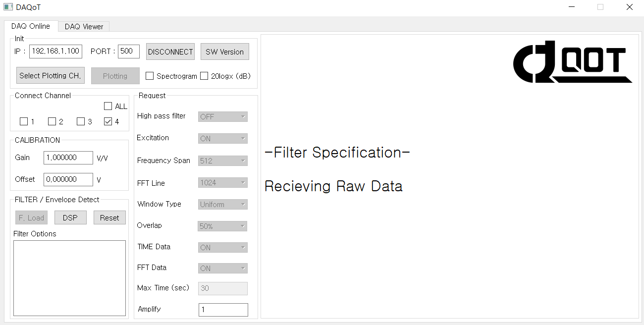The height and width of the screenshot is (325, 644).
Task: Toggle the 20logx (dB) checkbox
Action: point(204,76)
